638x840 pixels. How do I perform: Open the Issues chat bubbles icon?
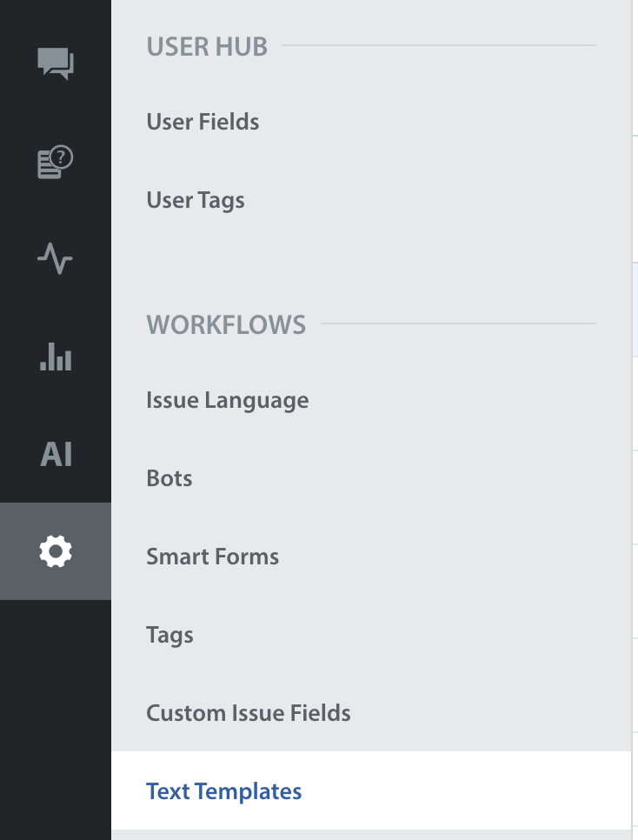tap(56, 63)
